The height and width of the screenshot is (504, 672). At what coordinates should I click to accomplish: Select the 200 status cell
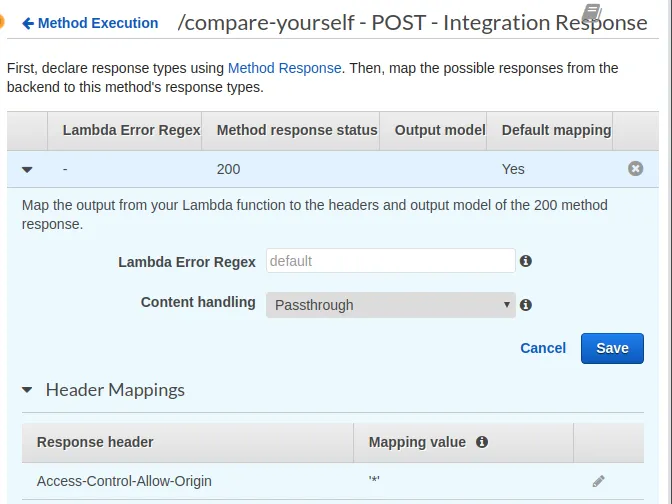[229, 169]
